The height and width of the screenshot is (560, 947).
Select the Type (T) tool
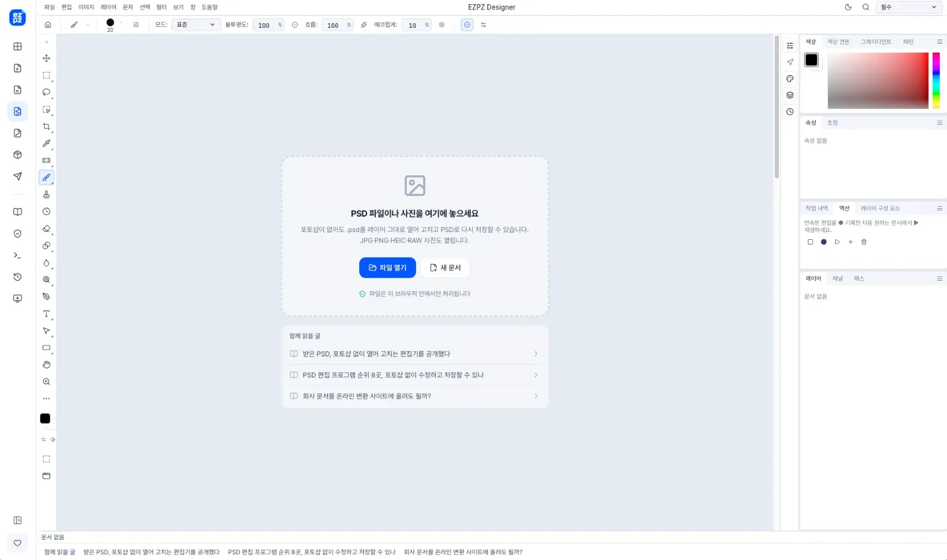[x=46, y=314]
